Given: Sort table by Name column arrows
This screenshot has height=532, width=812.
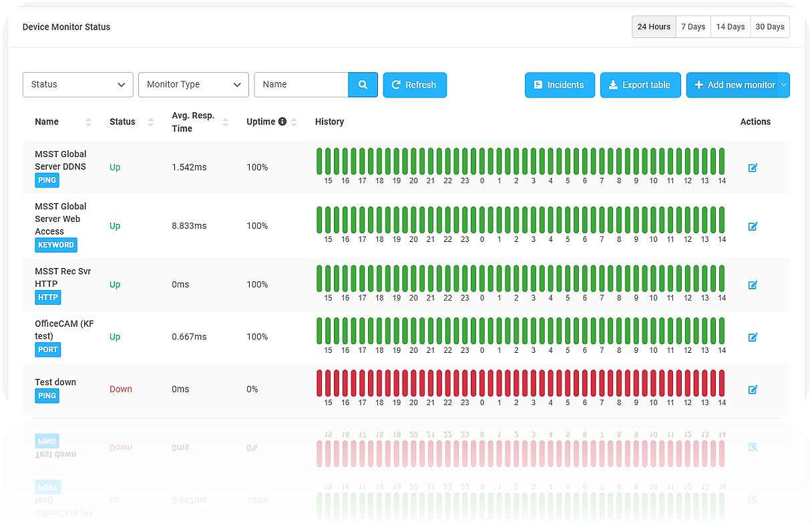Looking at the screenshot, I should point(88,122).
